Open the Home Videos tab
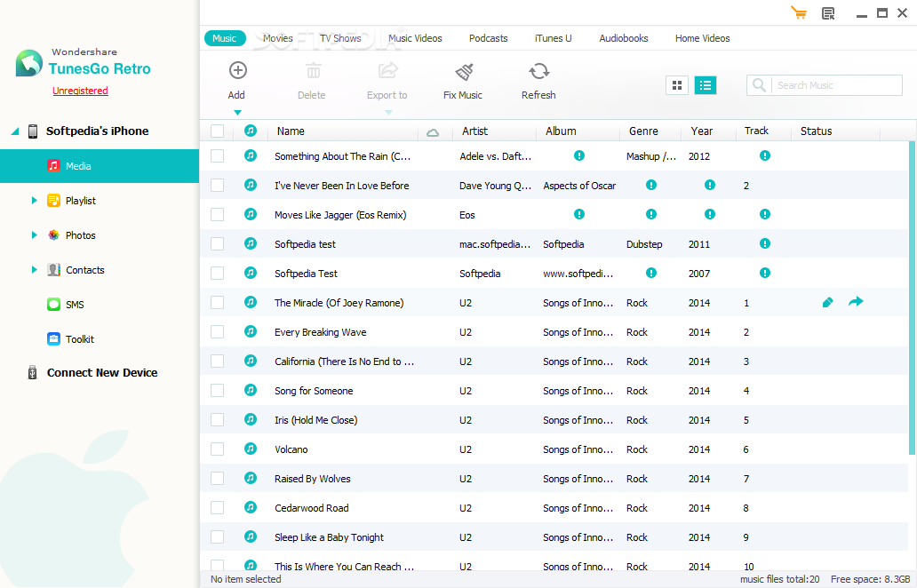 [702, 38]
